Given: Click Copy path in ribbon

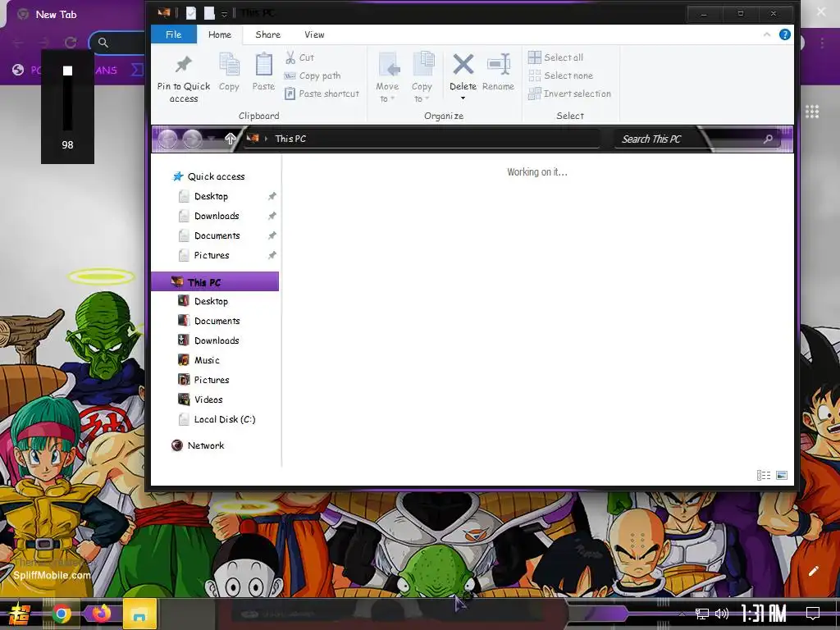Looking at the screenshot, I should click(x=313, y=75).
